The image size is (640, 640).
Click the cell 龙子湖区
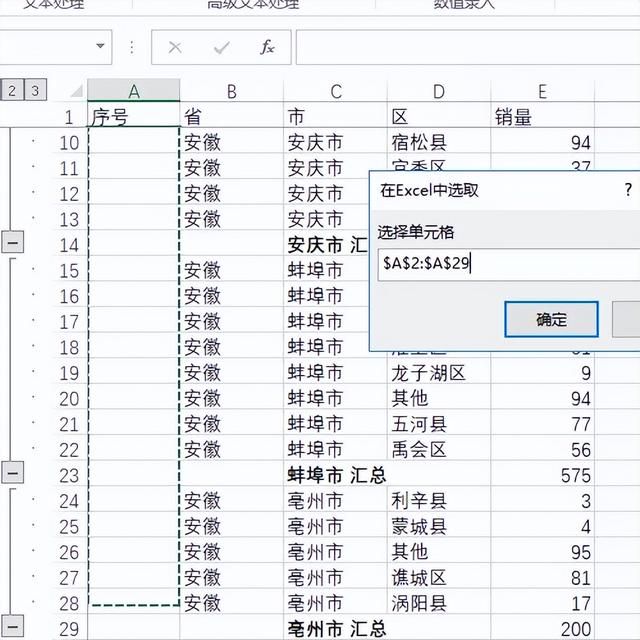click(x=439, y=373)
